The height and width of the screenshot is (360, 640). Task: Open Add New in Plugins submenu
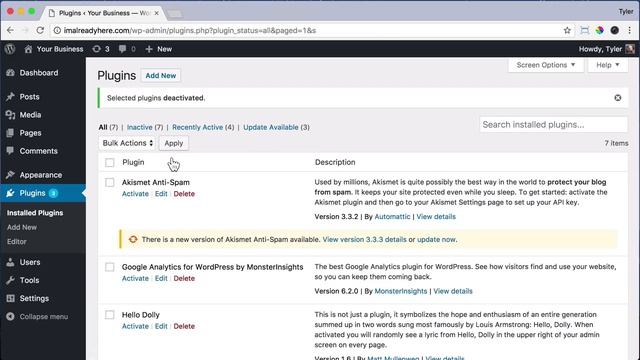tap(22, 227)
